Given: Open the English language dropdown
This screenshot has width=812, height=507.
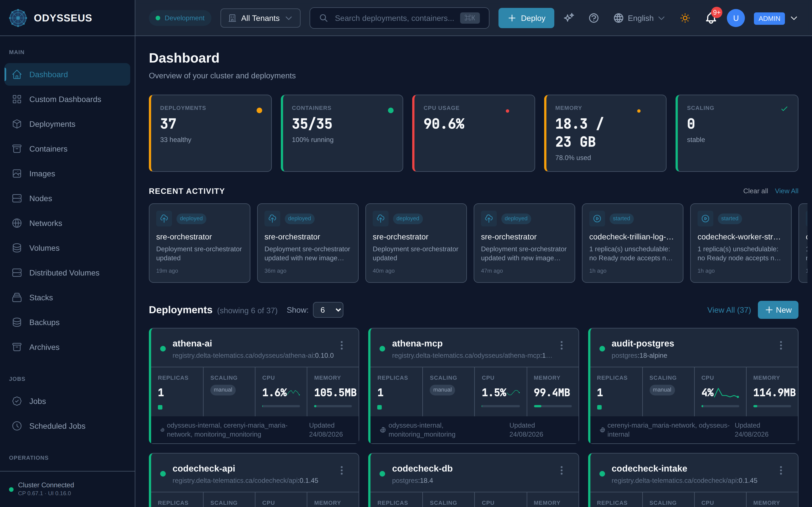Looking at the screenshot, I should 639,18.
